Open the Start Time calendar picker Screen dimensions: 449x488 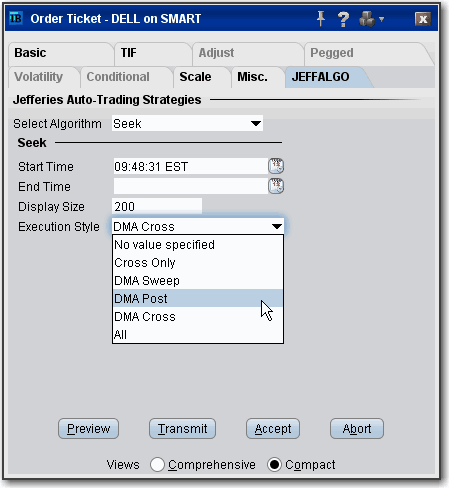[x=276, y=166]
